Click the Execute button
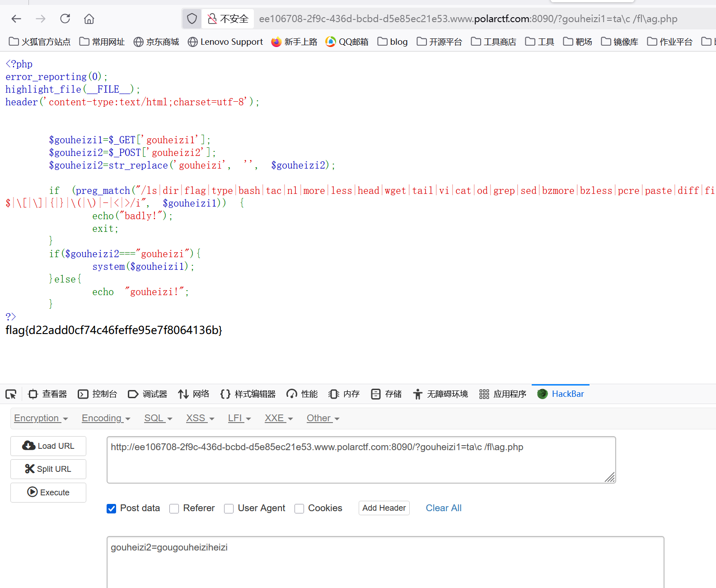 pyautogui.click(x=48, y=493)
